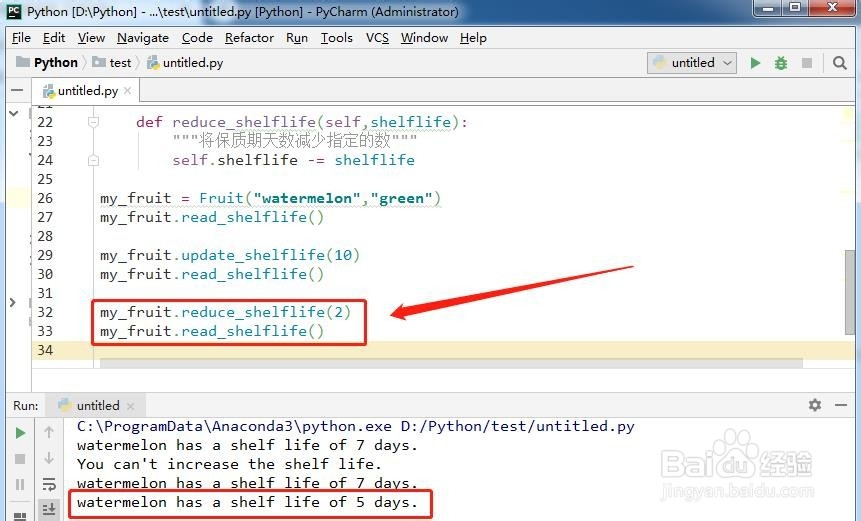This screenshot has height=521, width=861.
Task: Click the down arrow in Run panel
Action: (x=49, y=458)
